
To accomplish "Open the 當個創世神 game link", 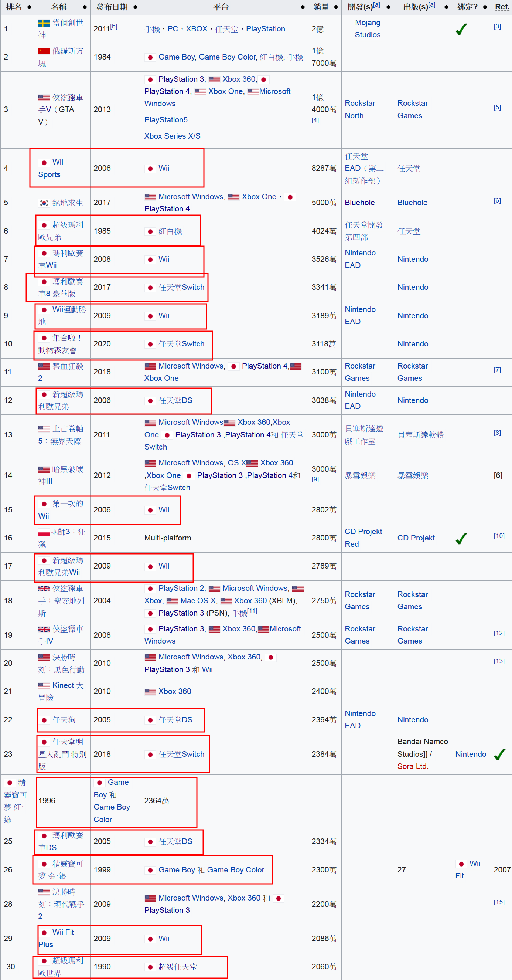I will pos(61,29).
